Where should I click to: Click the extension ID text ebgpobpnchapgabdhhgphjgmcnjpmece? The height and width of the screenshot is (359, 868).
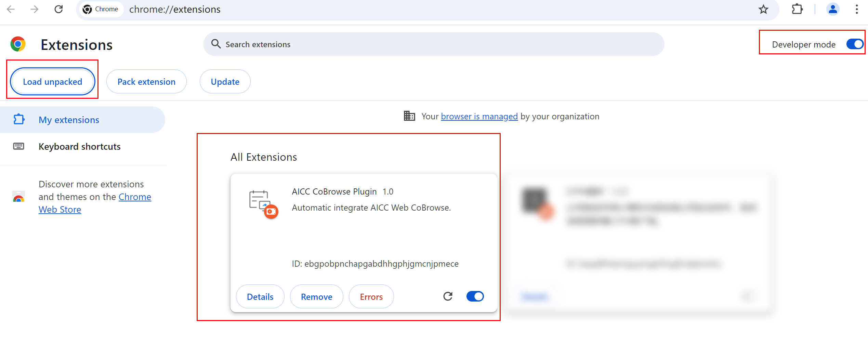(x=381, y=264)
